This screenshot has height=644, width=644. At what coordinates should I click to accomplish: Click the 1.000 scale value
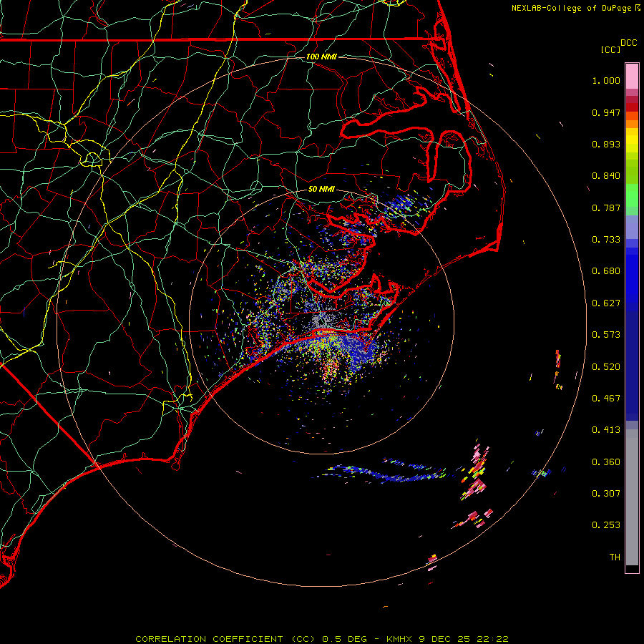click(x=606, y=80)
